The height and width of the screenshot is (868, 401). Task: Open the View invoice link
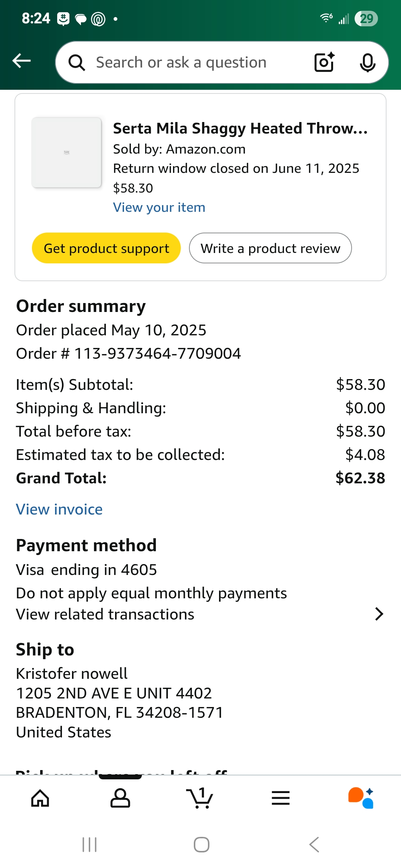[x=59, y=509]
